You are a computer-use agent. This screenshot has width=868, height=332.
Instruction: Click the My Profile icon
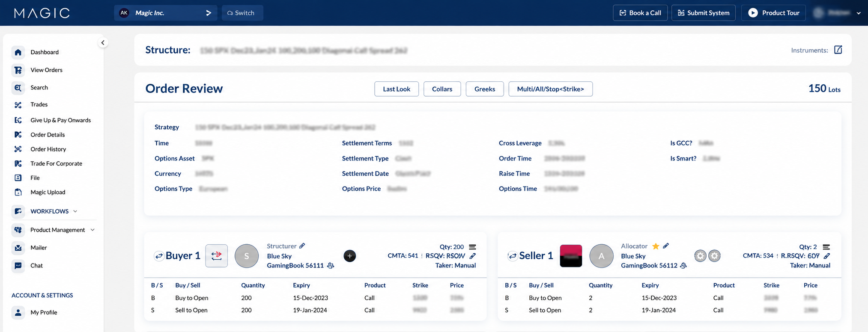coord(18,312)
